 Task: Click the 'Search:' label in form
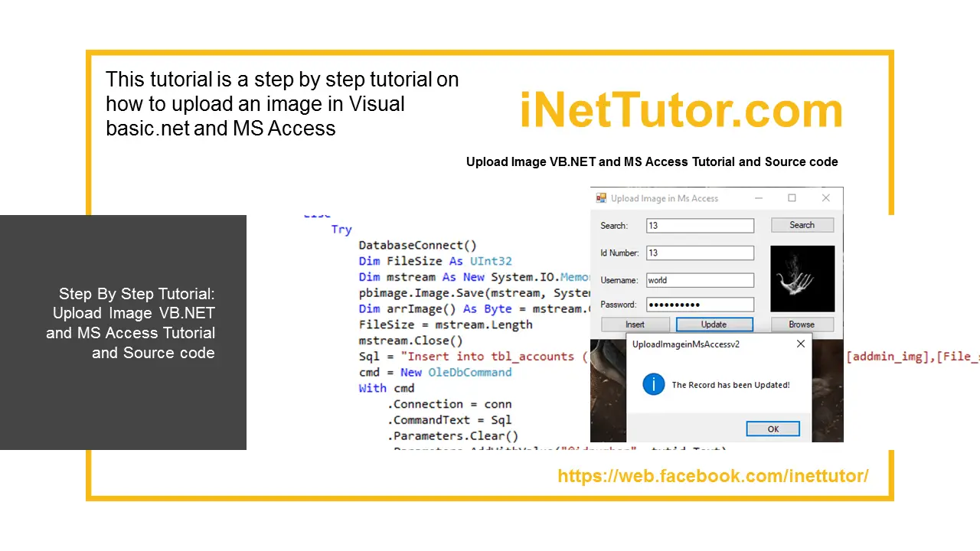pyautogui.click(x=614, y=226)
